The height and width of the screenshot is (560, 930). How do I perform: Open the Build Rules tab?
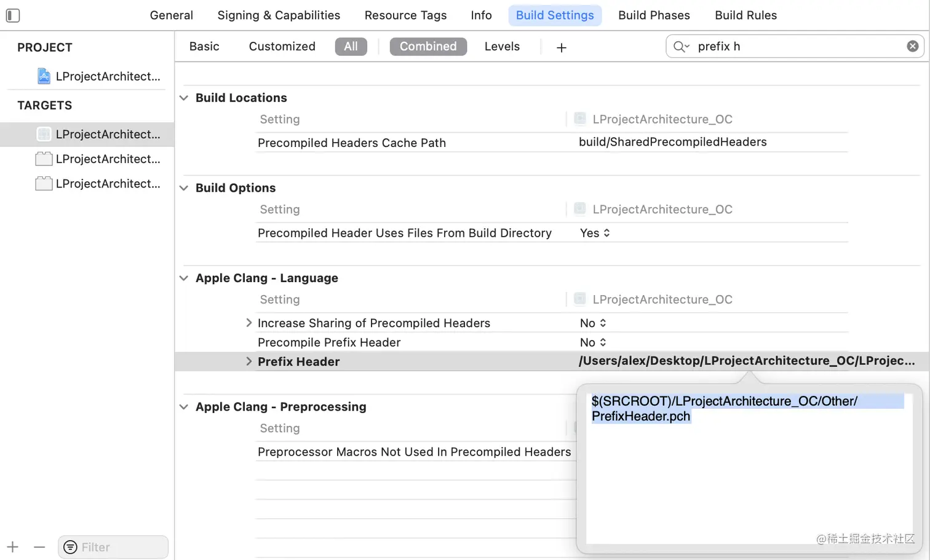coord(745,15)
